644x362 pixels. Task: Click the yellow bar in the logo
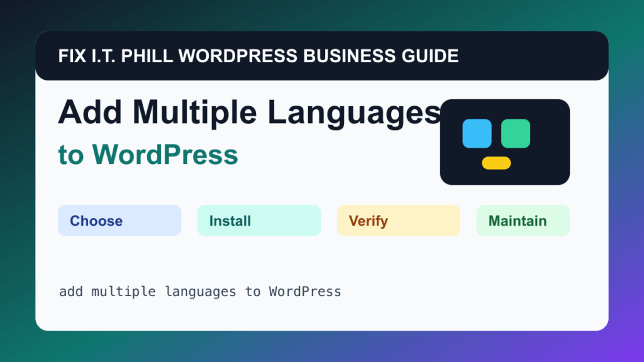coord(496,163)
